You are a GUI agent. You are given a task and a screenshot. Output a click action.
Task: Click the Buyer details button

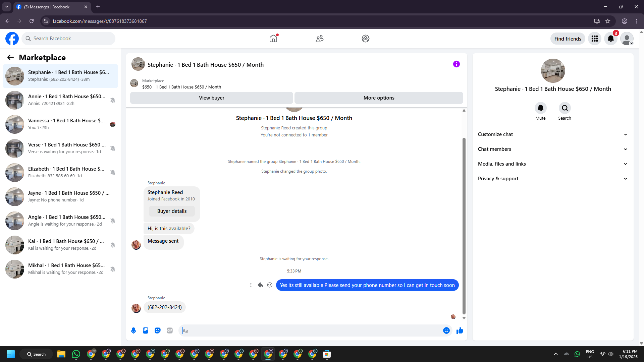[x=172, y=211]
